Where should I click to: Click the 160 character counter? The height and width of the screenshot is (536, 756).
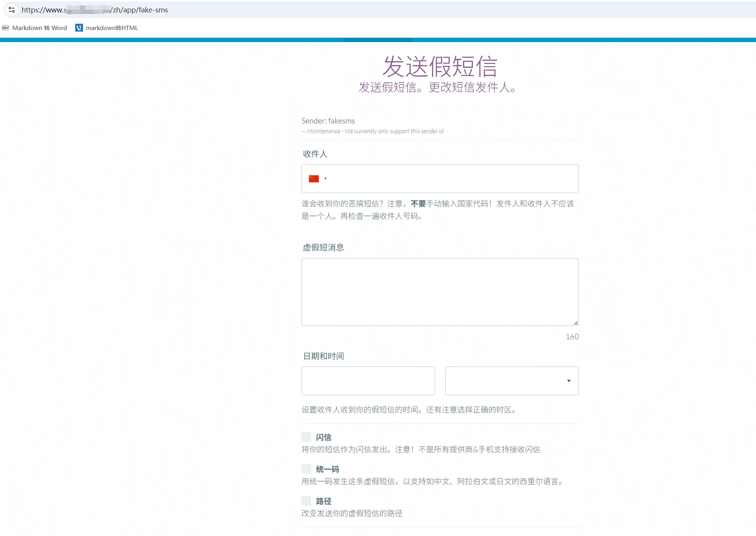(x=572, y=337)
